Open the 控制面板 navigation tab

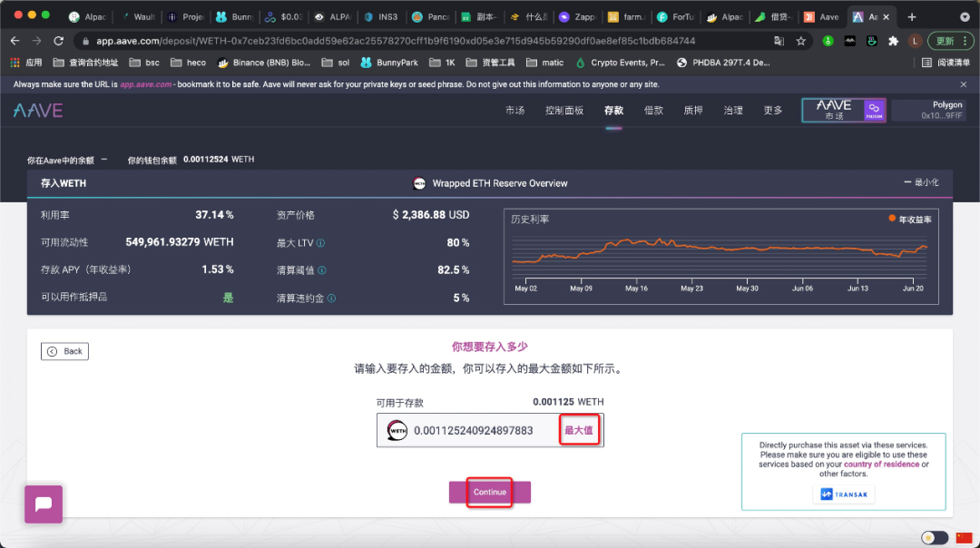tap(565, 110)
